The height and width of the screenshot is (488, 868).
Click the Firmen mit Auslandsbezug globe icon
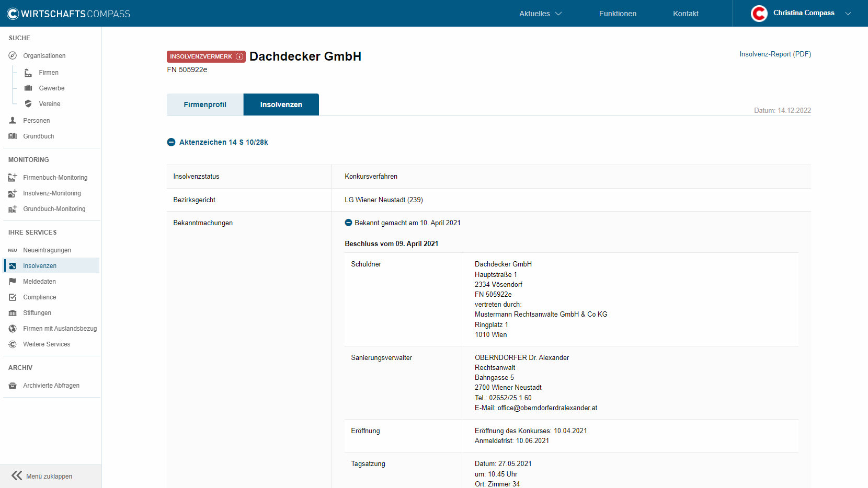pos(13,329)
